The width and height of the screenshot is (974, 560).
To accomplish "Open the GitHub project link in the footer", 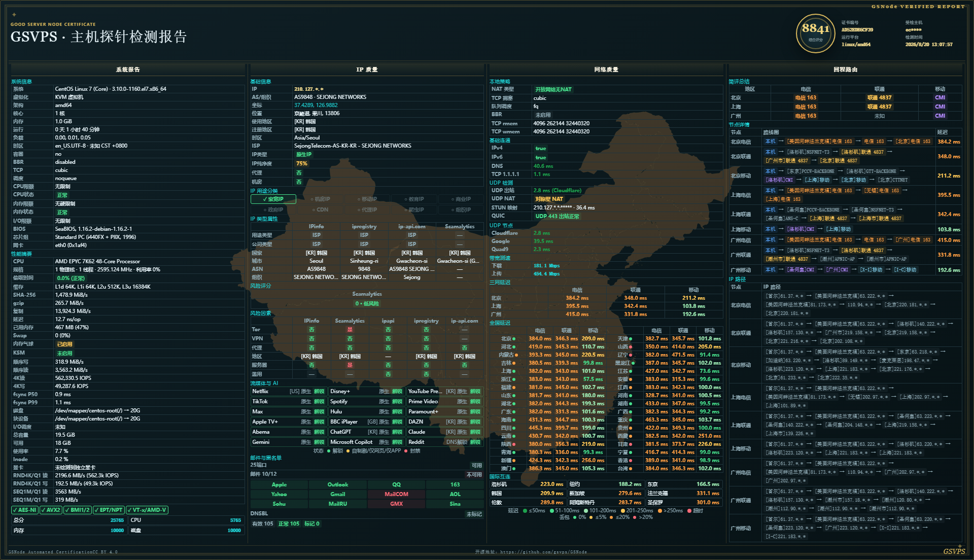I will [x=543, y=552].
